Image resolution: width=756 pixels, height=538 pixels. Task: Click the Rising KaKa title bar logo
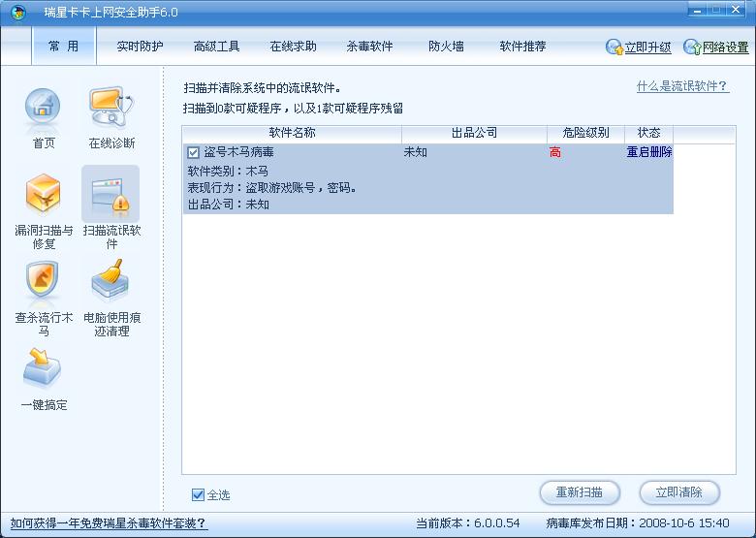pyautogui.click(x=18, y=13)
